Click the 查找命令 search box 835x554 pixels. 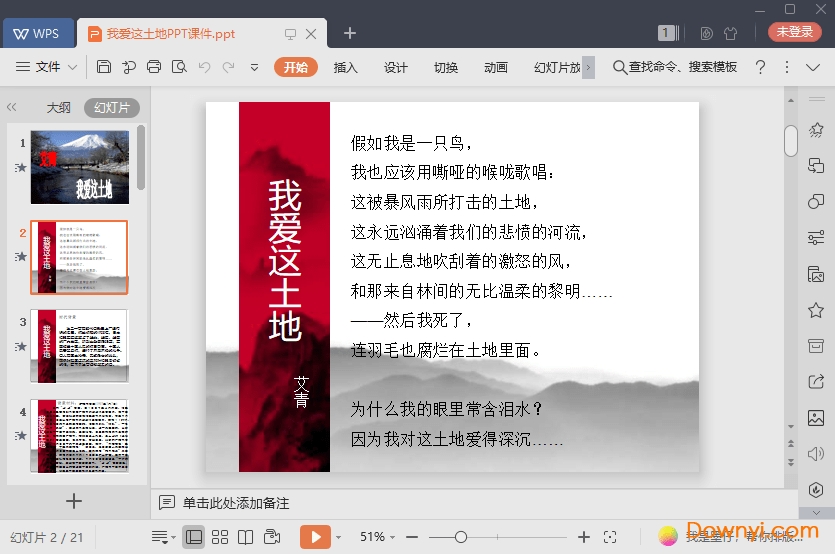675,67
